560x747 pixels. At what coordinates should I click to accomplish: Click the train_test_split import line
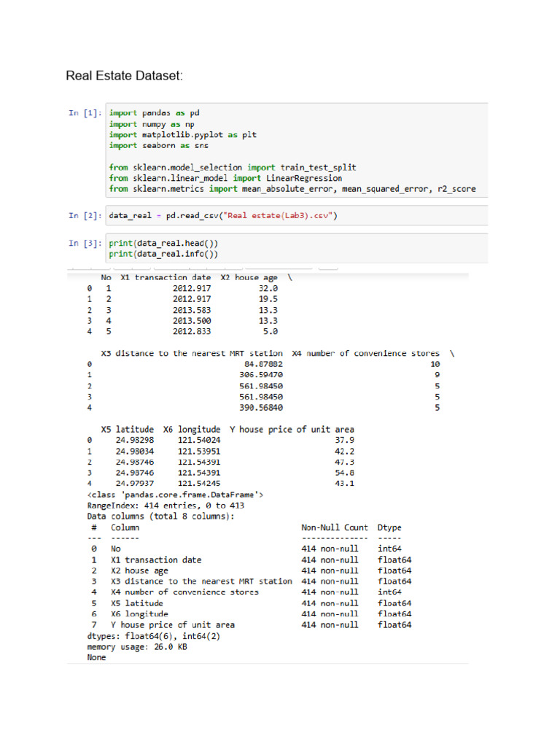tap(233, 167)
